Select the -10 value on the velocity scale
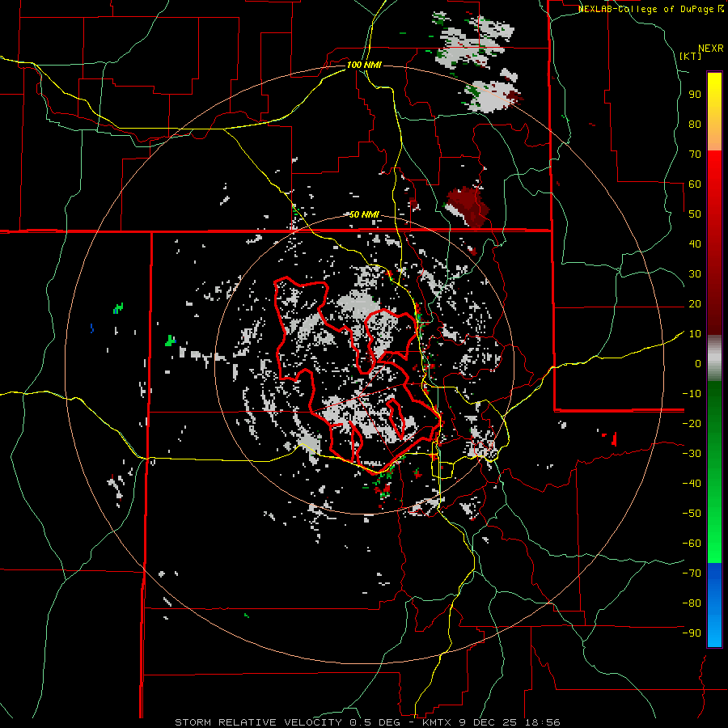 click(x=692, y=394)
